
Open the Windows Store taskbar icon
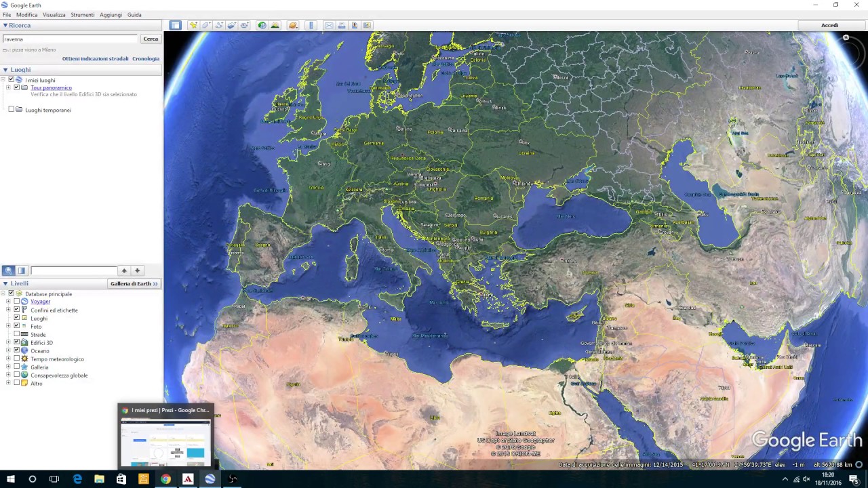[x=121, y=479]
